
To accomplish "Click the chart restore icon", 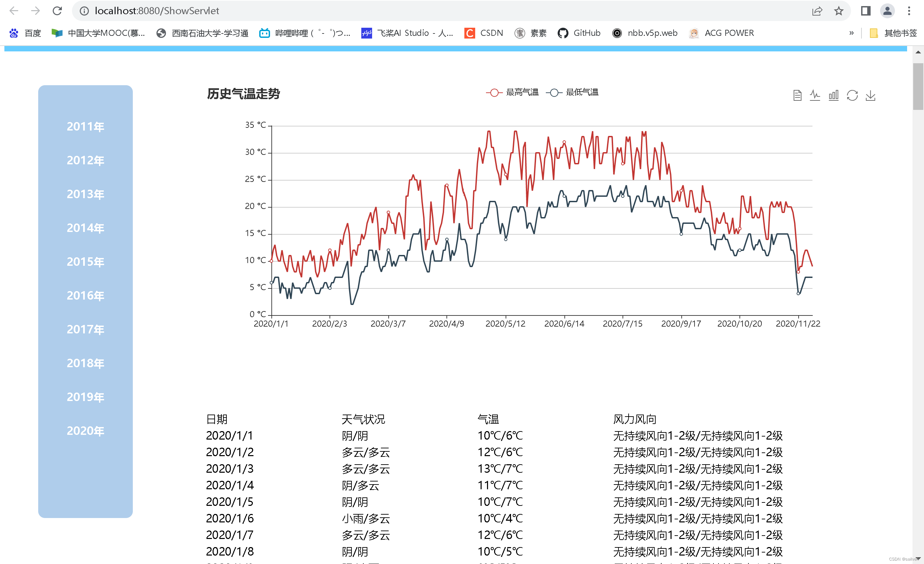I will pos(852,95).
